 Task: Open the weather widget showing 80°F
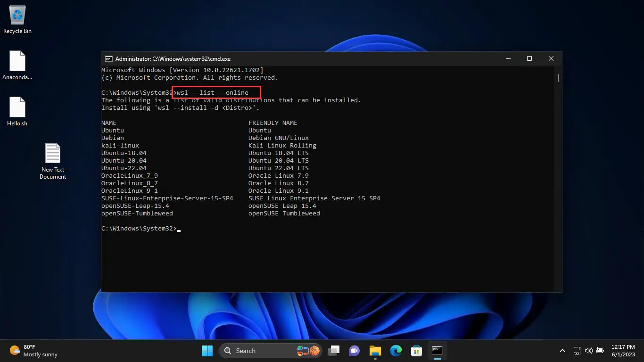click(x=34, y=351)
